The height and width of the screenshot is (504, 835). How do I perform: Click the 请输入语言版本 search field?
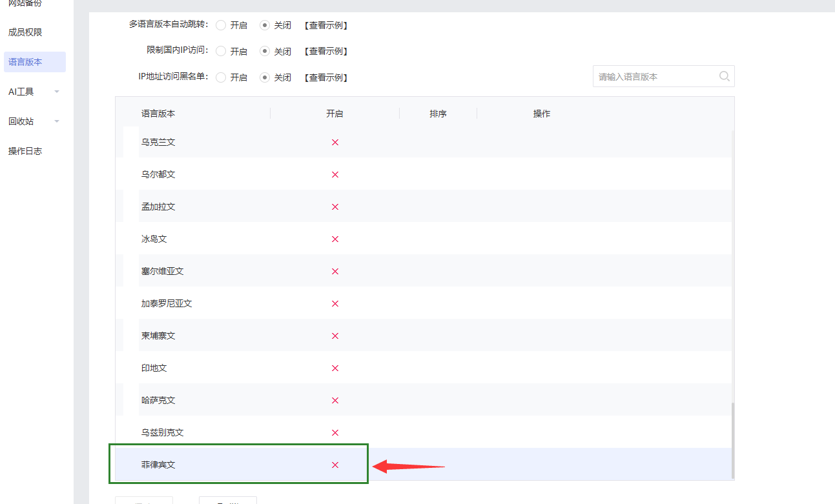[x=652, y=76]
